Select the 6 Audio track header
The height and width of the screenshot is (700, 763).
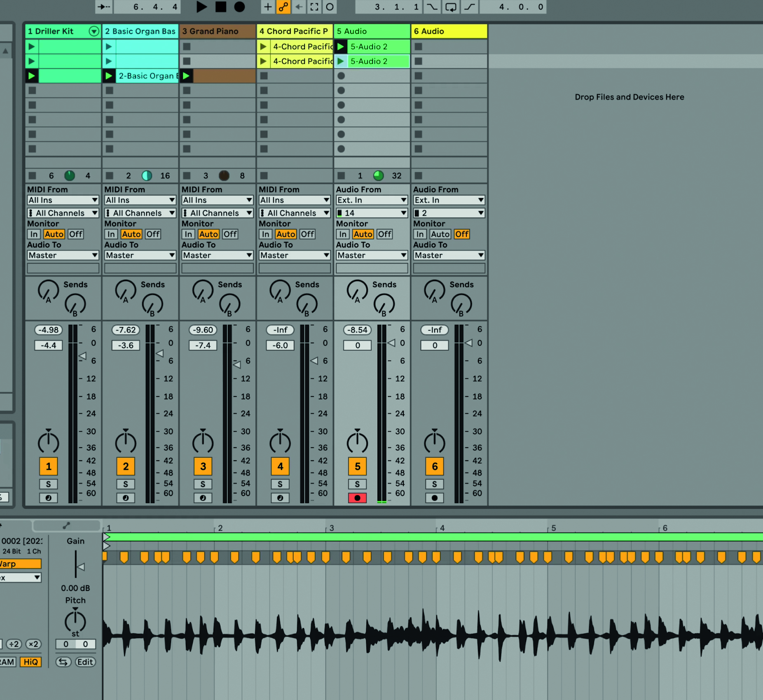click(449, 31)
